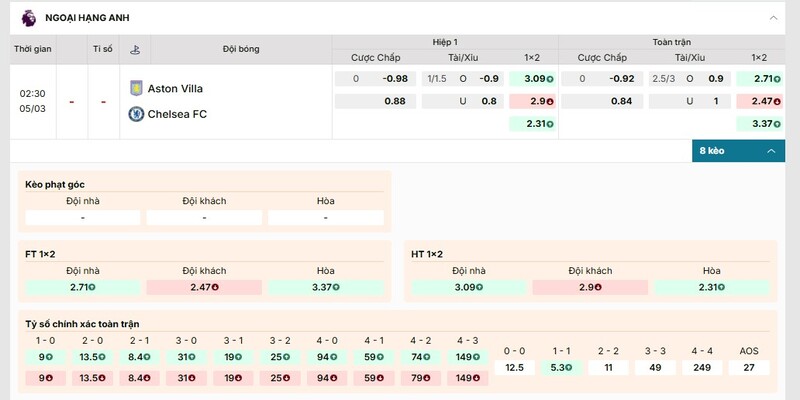The width and height of the screenshot is (800, 400).
Task: Click the chevron arrow on the 8 kèo bar
Action: 771,150
